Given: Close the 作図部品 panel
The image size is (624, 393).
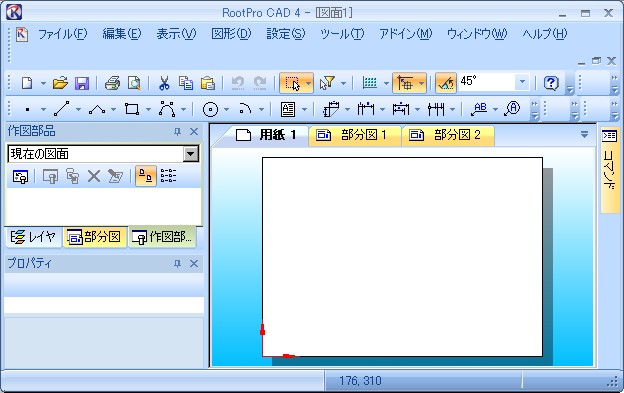Looking at the screenshot, I should point(194,132).
